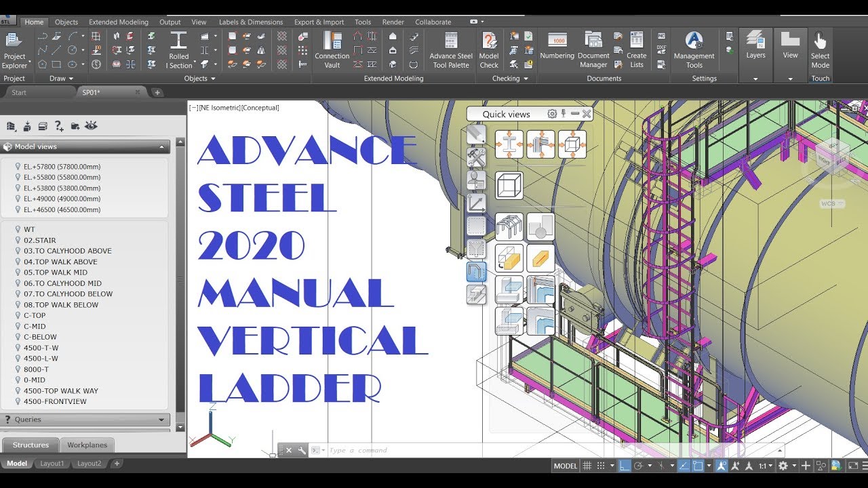This screenshot has height=488, width=868.
Task: Toggle Ortho mode in status bar
Action: 625,466
